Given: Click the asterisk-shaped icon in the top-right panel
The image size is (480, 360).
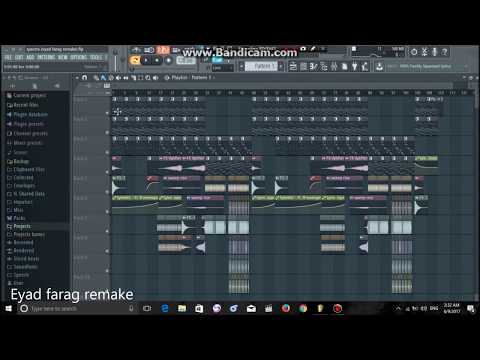Looking at the screenshot, I should click(x=424, y=52).
